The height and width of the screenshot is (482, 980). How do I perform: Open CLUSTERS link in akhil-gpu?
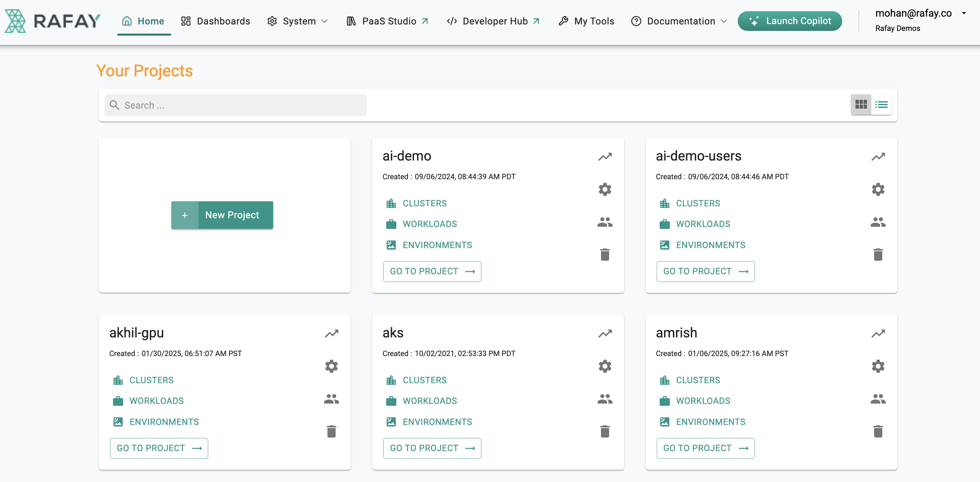tap(143, 380)
